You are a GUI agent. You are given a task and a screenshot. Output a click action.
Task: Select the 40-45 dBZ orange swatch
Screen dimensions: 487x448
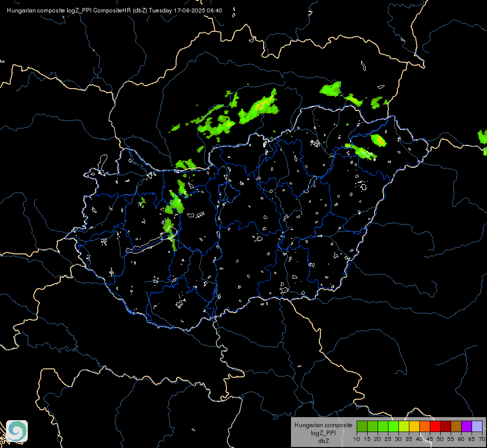(425, 426)
